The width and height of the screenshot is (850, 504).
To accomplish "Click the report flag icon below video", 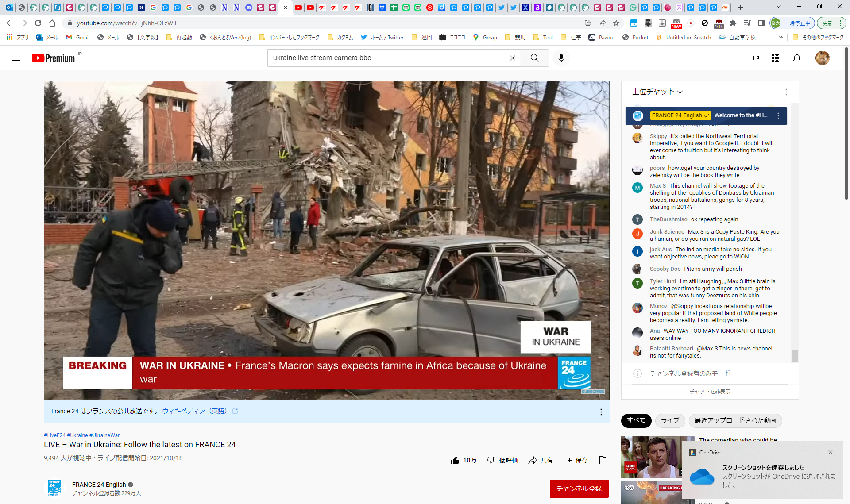I will (x=603, y=460).
